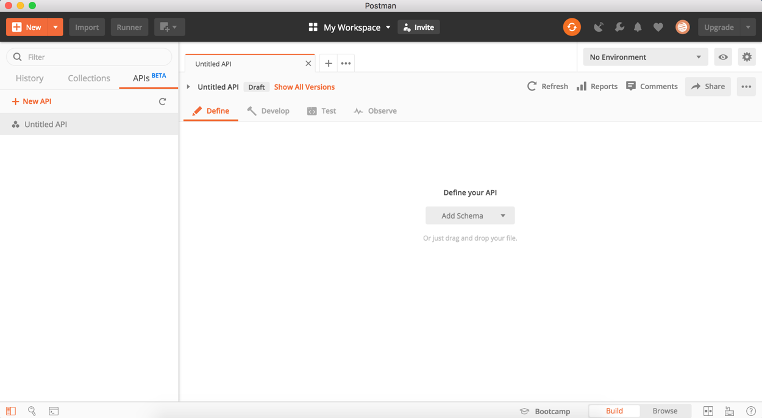
Task: Click the Share button
Action: (708, 87)
